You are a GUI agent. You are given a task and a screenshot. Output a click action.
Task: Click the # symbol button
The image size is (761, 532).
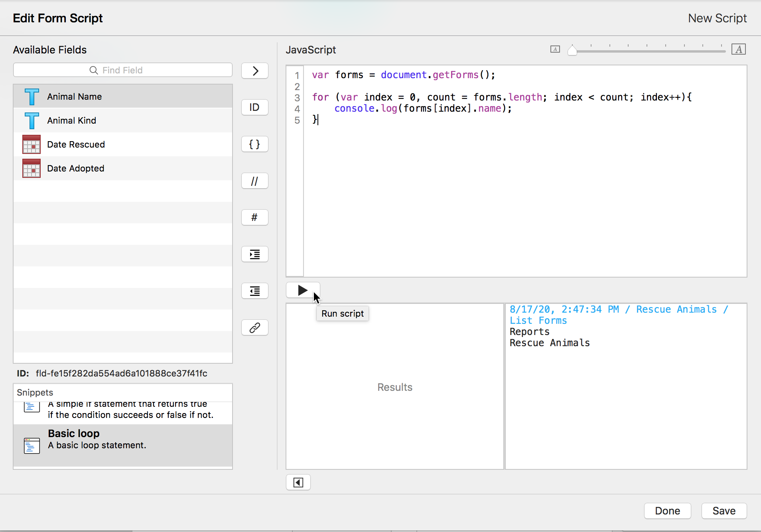coord(254,218)
